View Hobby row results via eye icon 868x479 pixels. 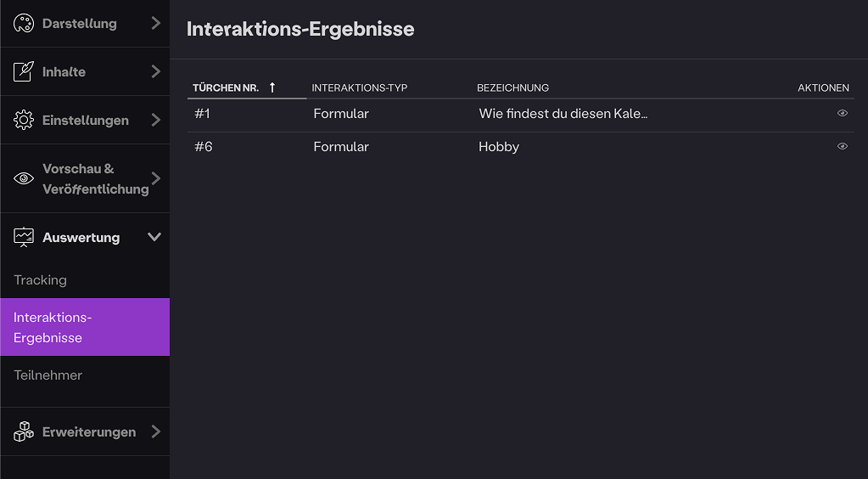843,146
